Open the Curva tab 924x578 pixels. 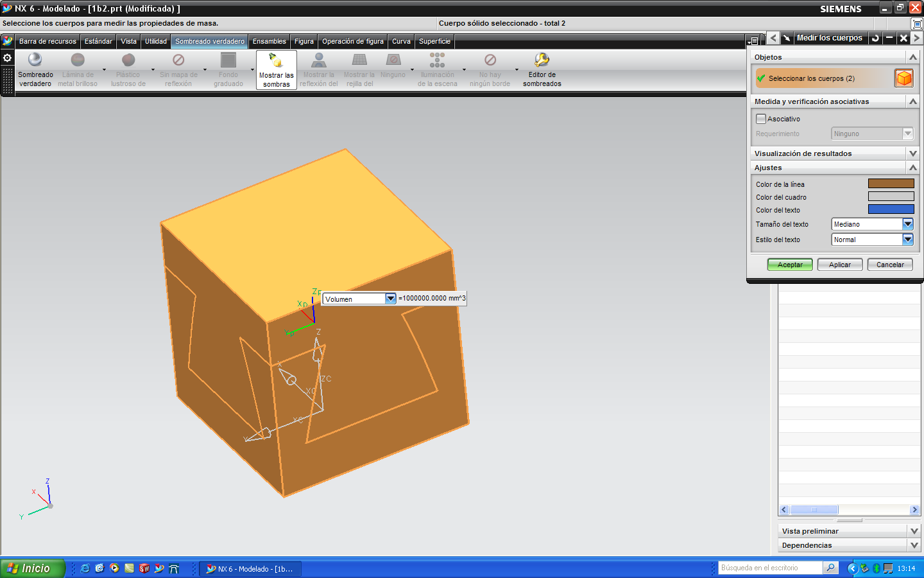(x=402, y=41)
